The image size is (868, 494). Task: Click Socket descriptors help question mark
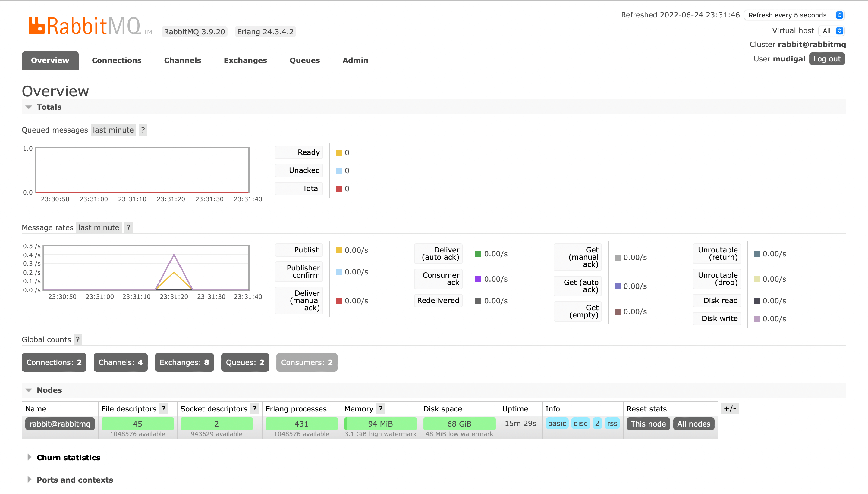[x=254, y=409]
